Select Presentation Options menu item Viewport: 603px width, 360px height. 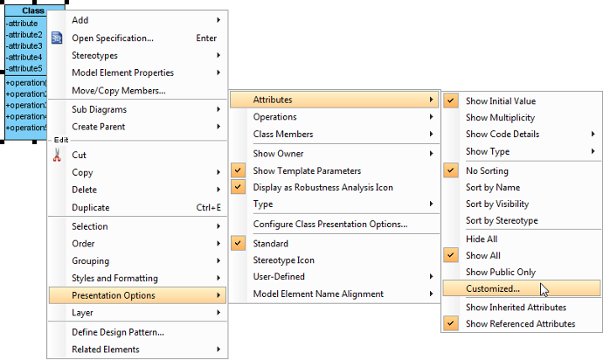[138, 295]
